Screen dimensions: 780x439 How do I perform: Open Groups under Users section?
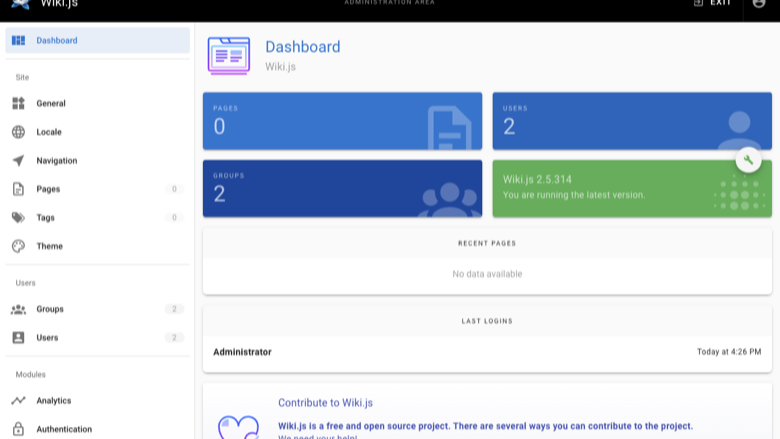click(98, 309)
